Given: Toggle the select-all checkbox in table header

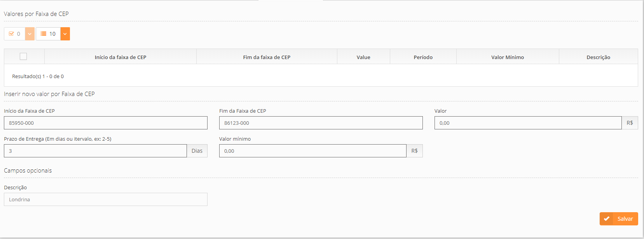Looking at the screenshot, I should tap(23, 57).
